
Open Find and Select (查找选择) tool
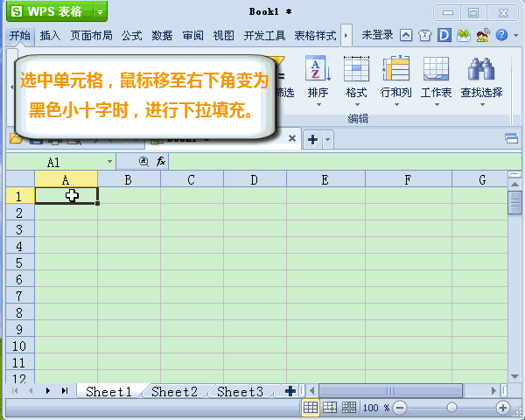click(x=481, y=77)
